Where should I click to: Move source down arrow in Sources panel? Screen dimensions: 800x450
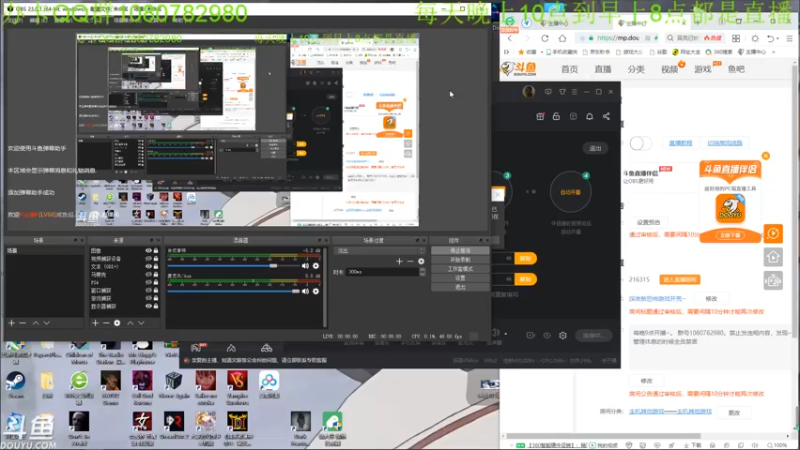click(x=141, y=323)
